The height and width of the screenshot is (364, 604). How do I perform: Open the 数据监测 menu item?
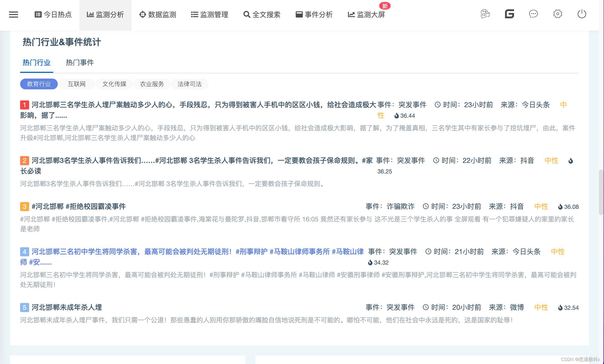(x=158, y=15)
